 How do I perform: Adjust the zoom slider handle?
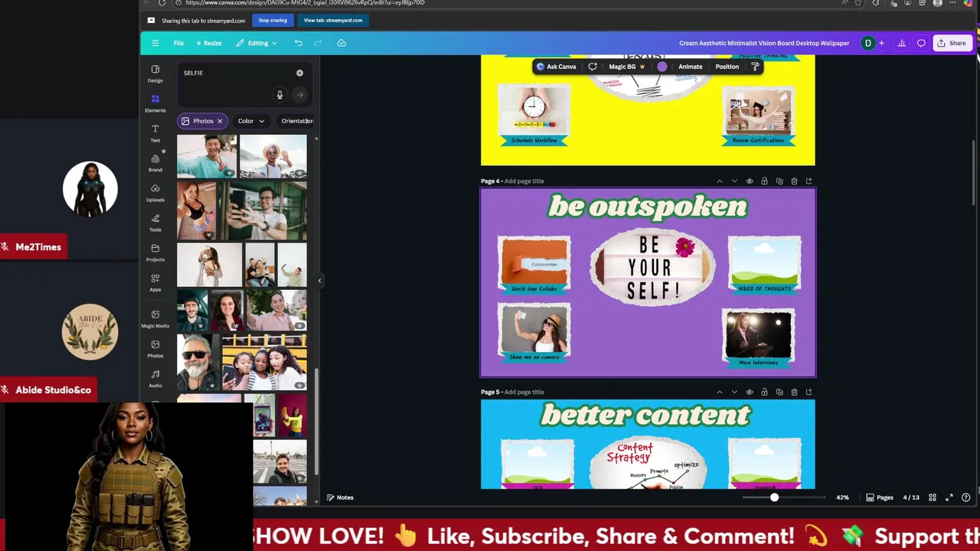[x=774, y=497]
